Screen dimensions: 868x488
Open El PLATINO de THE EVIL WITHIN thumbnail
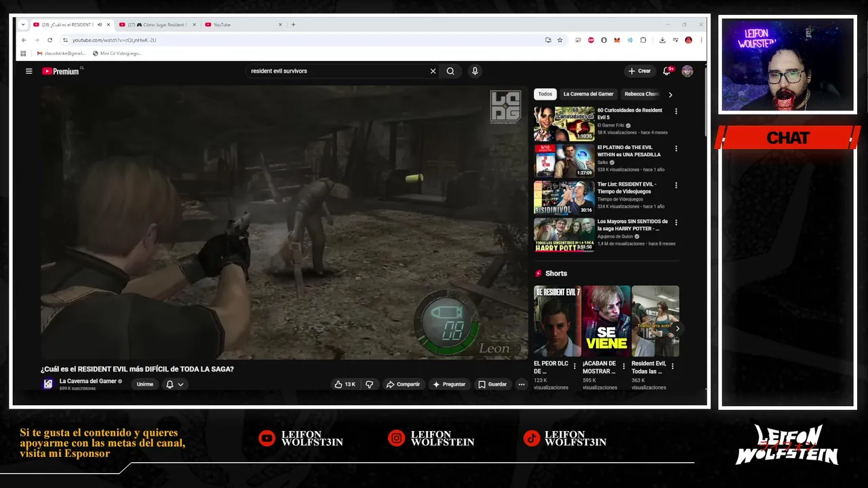click(564, 161)
